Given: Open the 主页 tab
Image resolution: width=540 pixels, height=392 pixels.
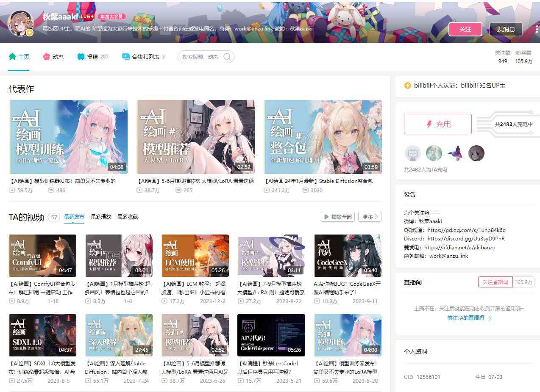Looking at the screenshot, I should 19,57.
